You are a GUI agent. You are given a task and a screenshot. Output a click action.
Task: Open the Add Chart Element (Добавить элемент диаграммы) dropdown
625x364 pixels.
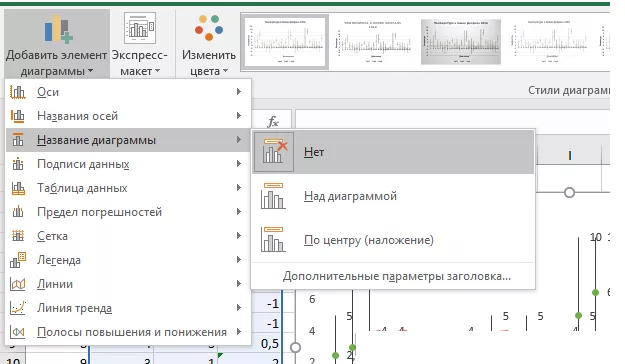[x=57, y=44]
